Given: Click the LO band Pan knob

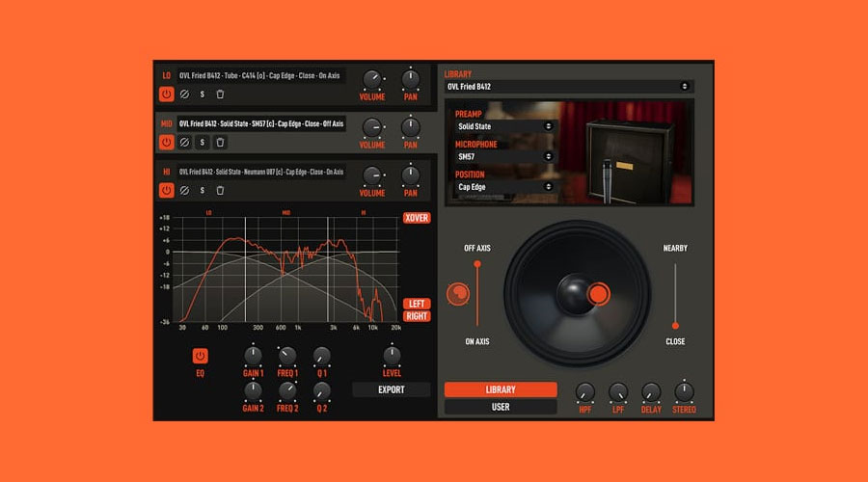Looking at the screenshot, I should (410, 79).
